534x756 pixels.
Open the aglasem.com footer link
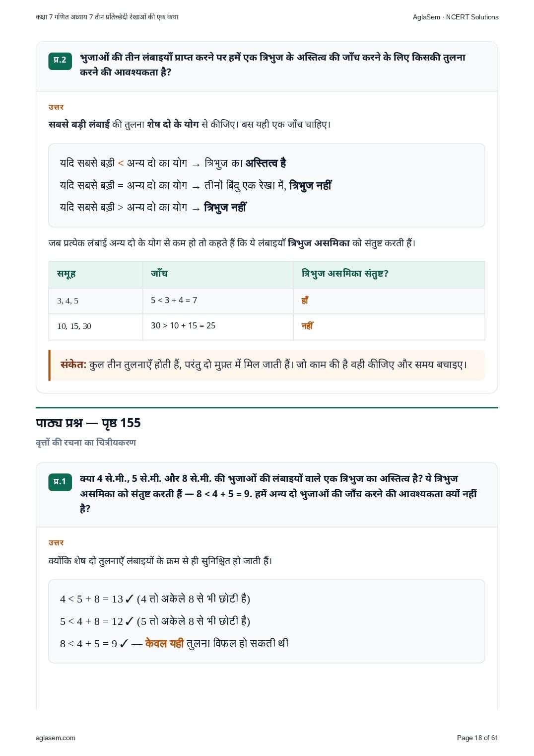pos(56,738)
